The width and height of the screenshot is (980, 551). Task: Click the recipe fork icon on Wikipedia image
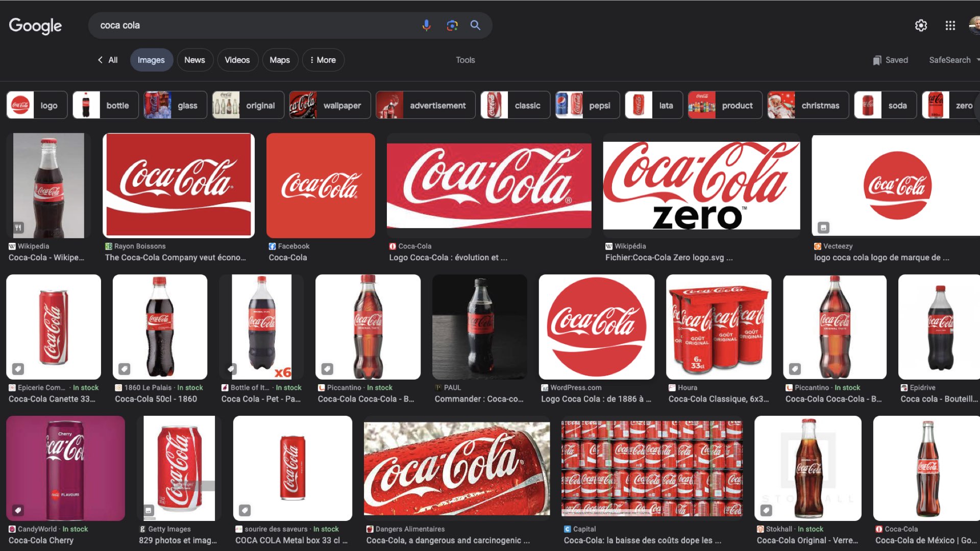tap(18, 228)
